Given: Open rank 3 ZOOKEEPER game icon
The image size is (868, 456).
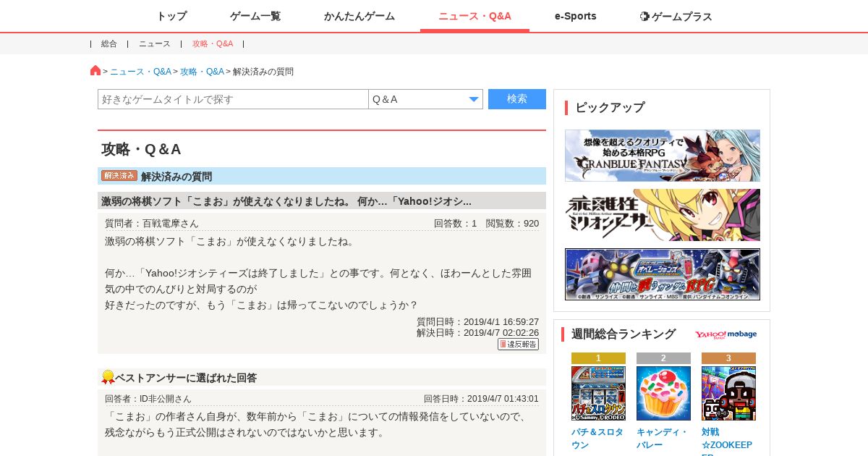Looking at the screenshot, I should pyautogui.click(x=728, y=393).
